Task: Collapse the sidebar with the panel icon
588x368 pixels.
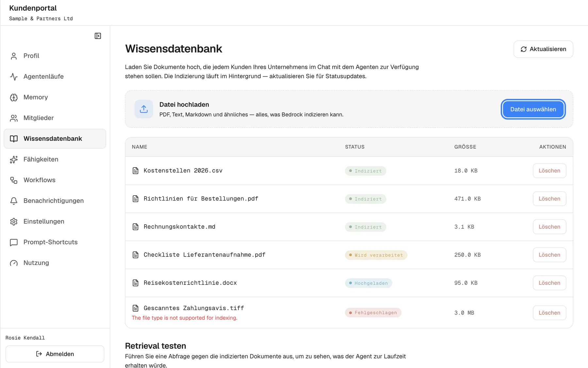Action: point(98,36)
